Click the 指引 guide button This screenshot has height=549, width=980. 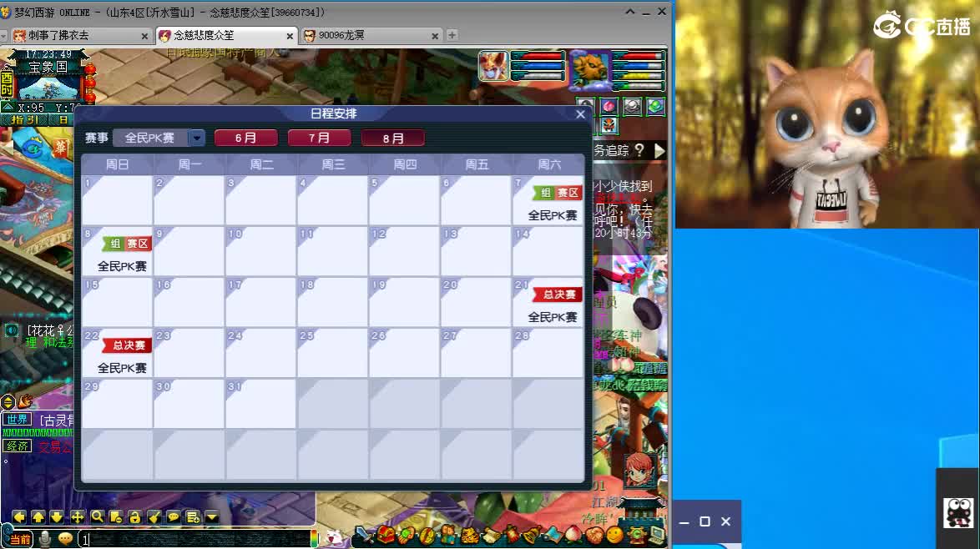[25, 119]
